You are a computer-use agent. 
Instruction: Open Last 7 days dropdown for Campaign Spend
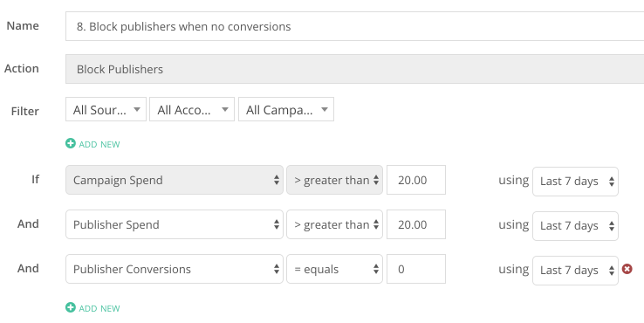click(575, 182)
